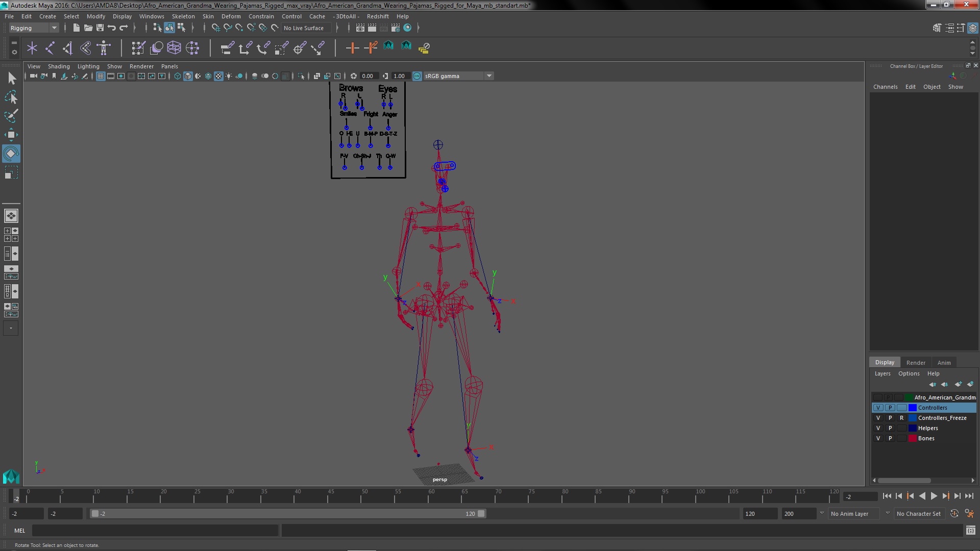Click the Snap to Grid icon
980x551 pixels.
(x=215, y=28)
